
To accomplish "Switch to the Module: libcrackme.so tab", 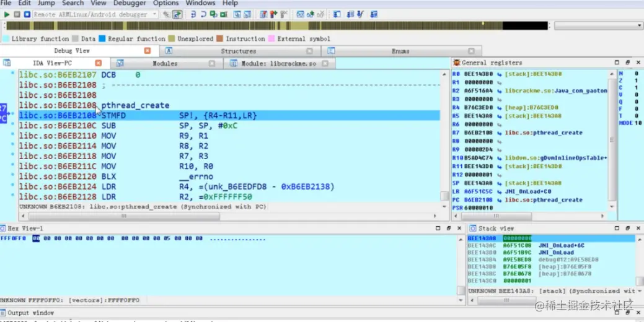I will coord(278,64).
